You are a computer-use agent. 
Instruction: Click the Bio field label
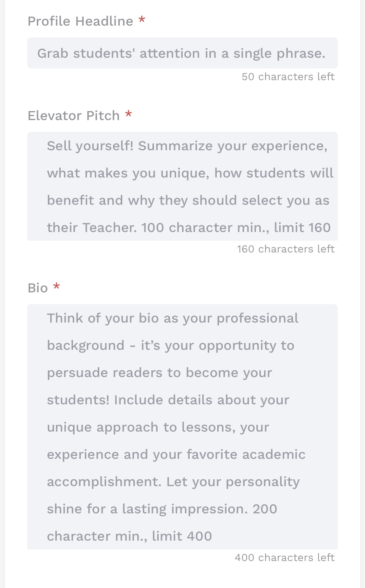pos(38,288)
